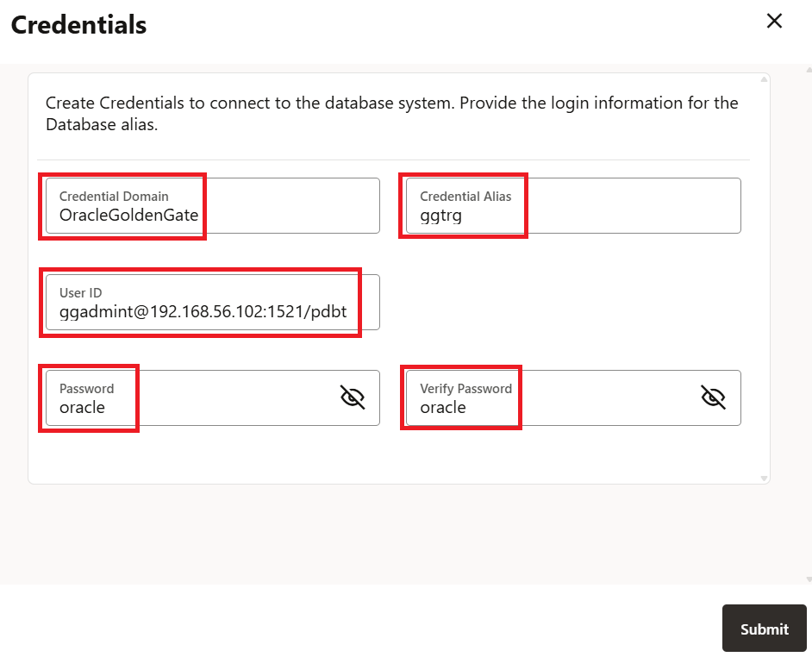Click the Credentials dialog title
This screenshot has height=657, width=812.
coord(78,25)
